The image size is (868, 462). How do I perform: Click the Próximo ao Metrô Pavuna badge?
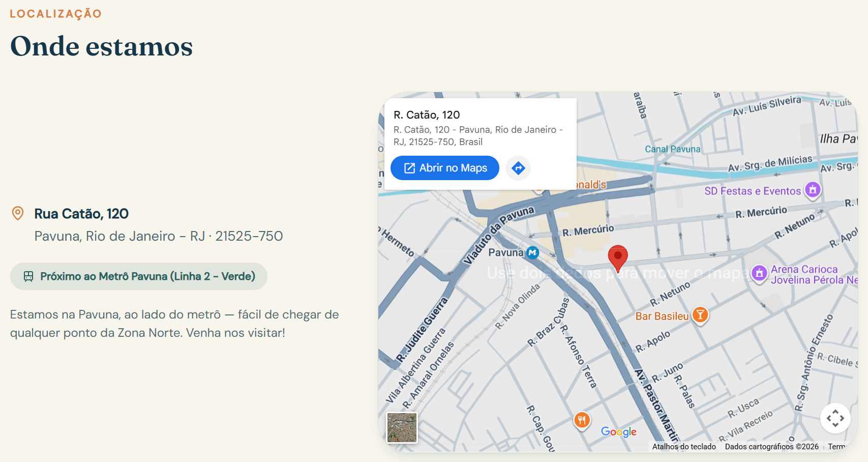coord(139,276)
